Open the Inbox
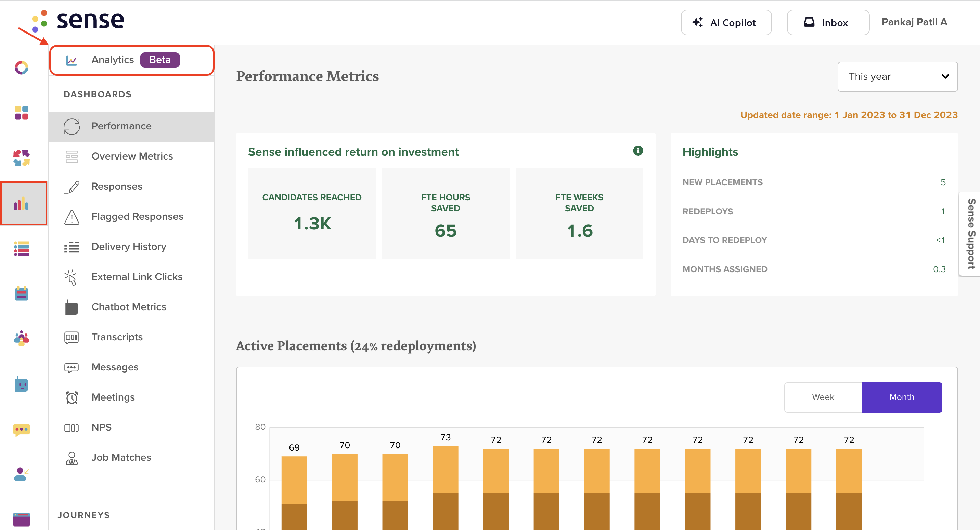The height and width of the screenshot is (530, 980). [x=828, y=23]
